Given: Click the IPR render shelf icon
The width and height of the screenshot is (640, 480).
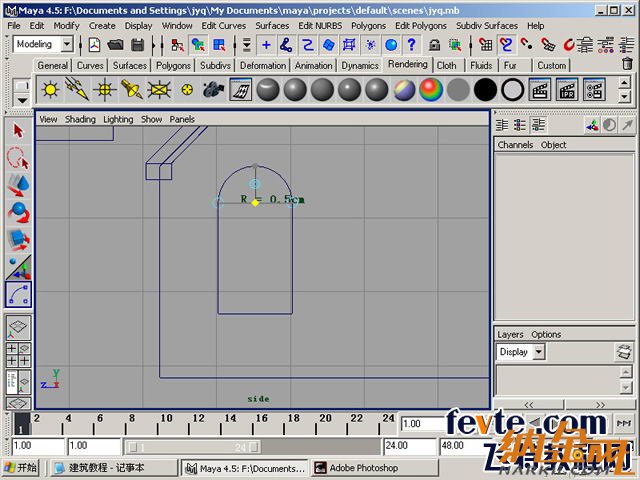Looking at the screenshot, I should (x=568, y=90).
